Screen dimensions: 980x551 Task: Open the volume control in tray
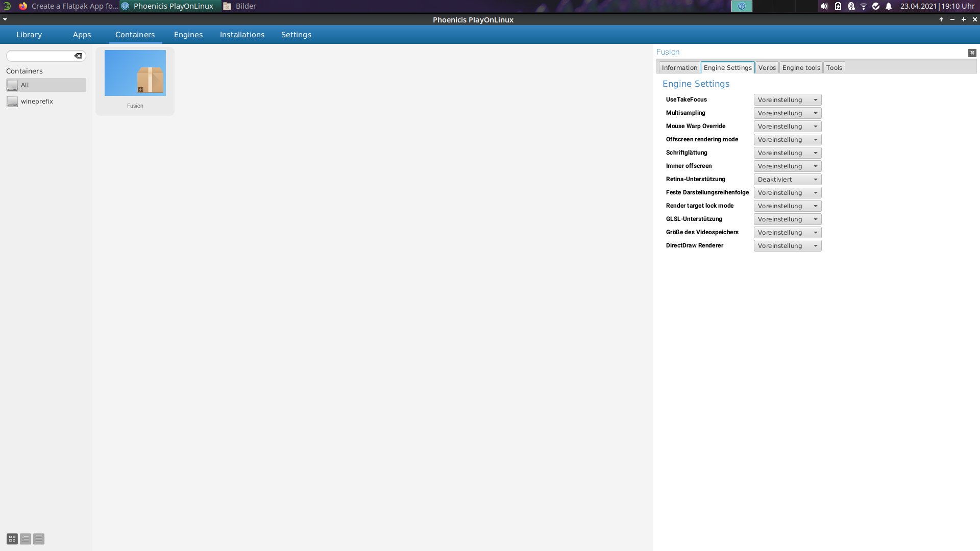click(824, 6)
